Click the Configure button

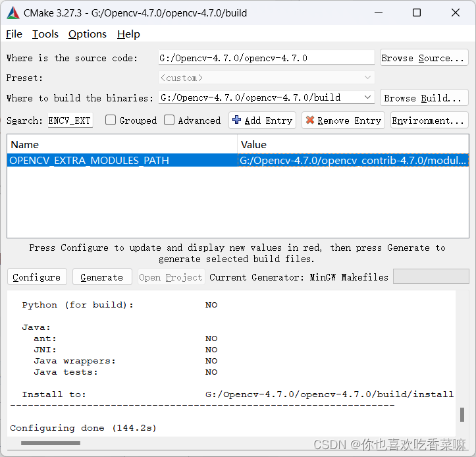(x=37, y=277)
